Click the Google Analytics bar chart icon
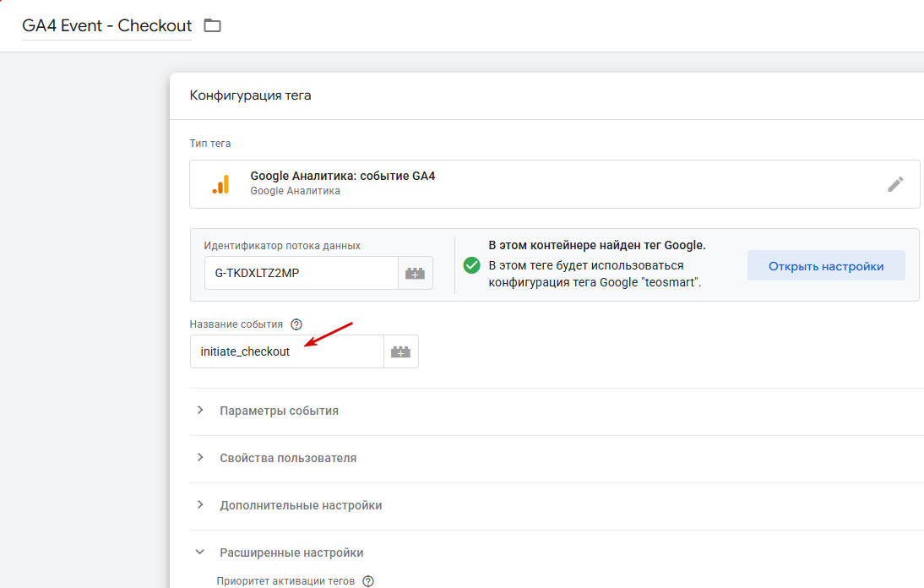Image resolution: width=924 pixels, height=588 pixels. pos(221,184)
